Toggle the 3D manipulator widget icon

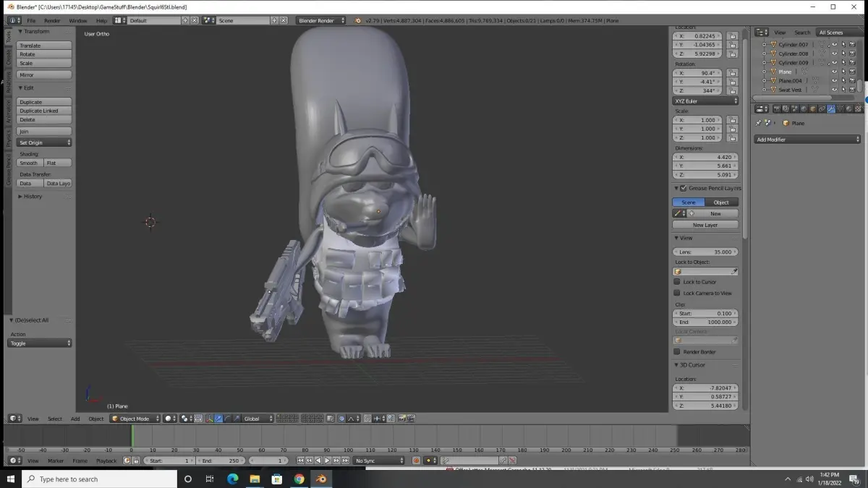click(x=209, y=419)
